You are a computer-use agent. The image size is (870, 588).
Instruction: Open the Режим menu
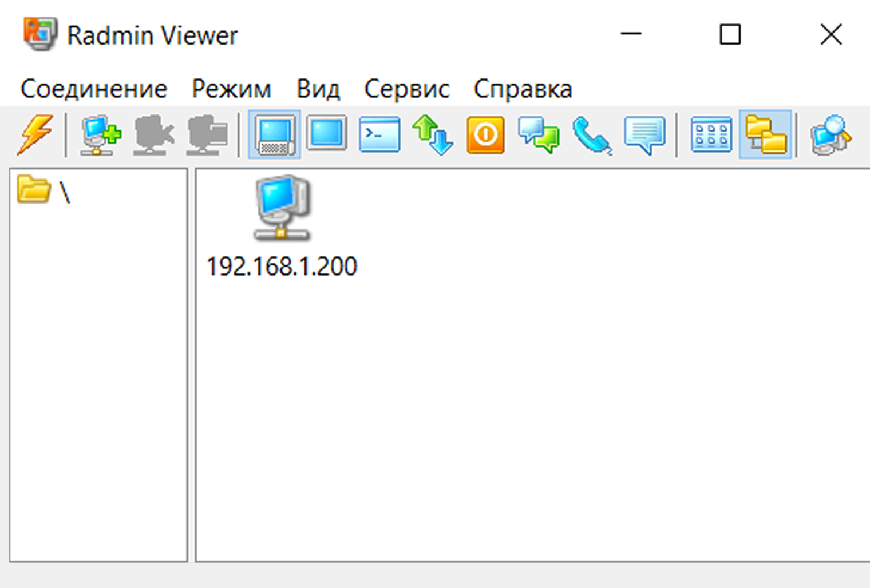point(231,89)
